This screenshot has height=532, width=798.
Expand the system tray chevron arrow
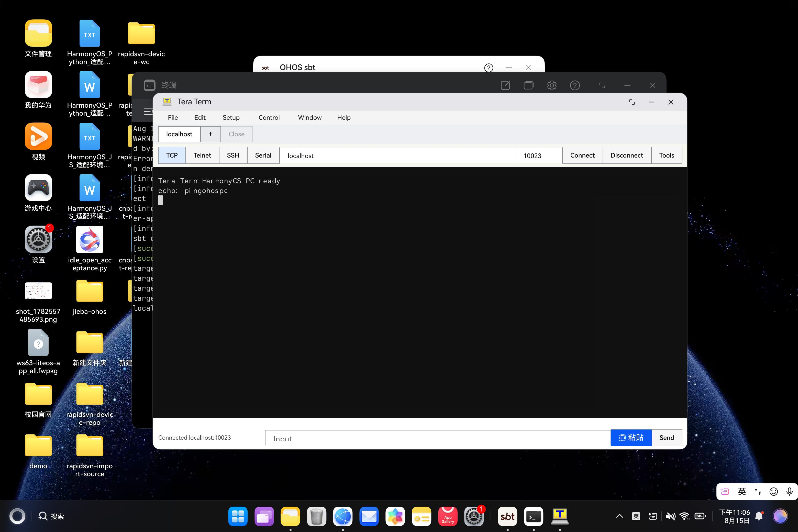tap(619, 516)
